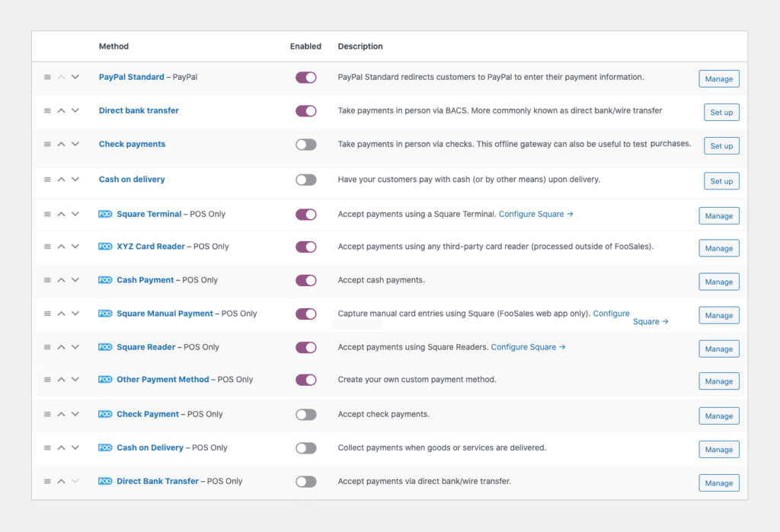
Task: Click drag handle icon for Direct Bank Transfer POS row
Action: tap(47, 481)
